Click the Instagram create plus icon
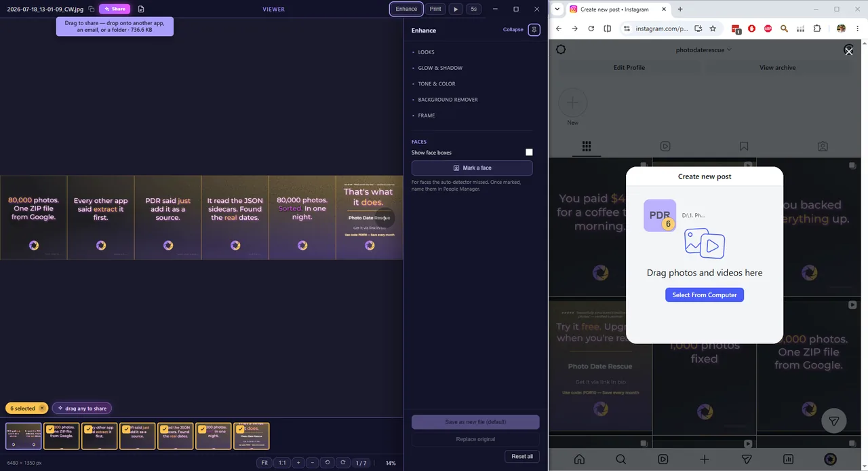 [x=705, y=459]
